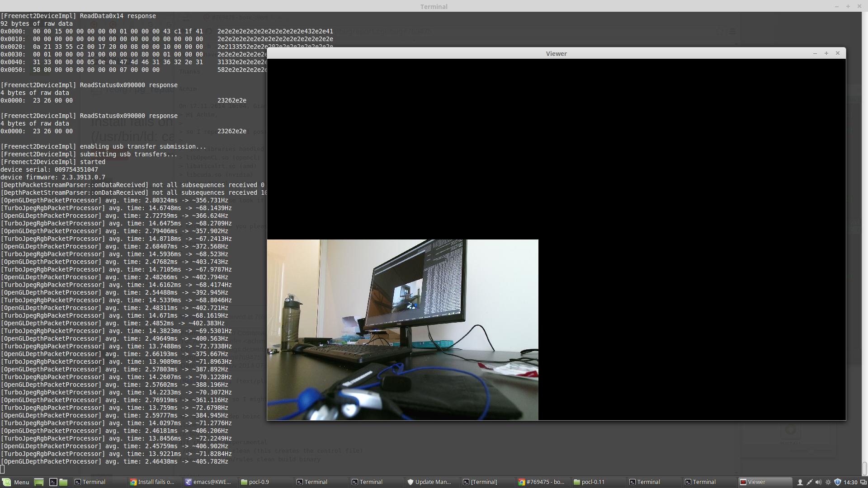
Task: Click the Viewer camera image
Action: 402,330
